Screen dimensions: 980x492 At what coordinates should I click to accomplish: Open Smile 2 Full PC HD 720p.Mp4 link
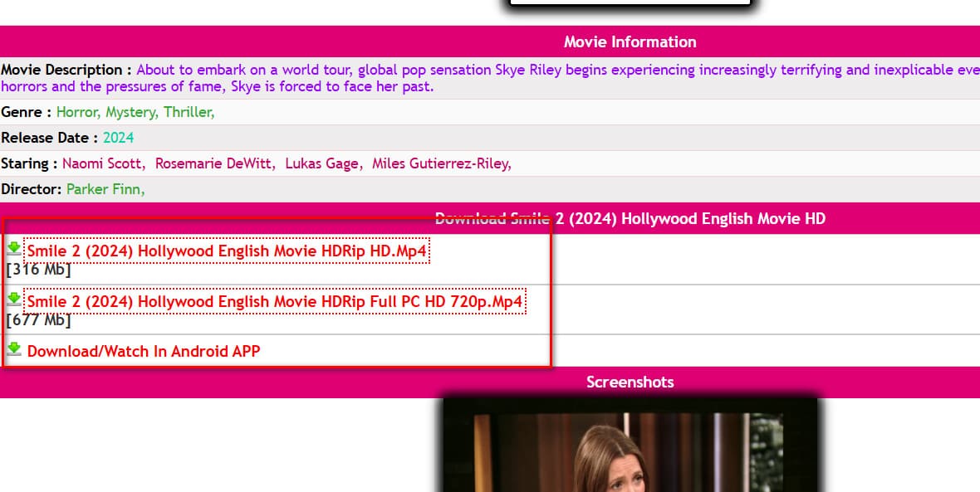pos(275,301)
